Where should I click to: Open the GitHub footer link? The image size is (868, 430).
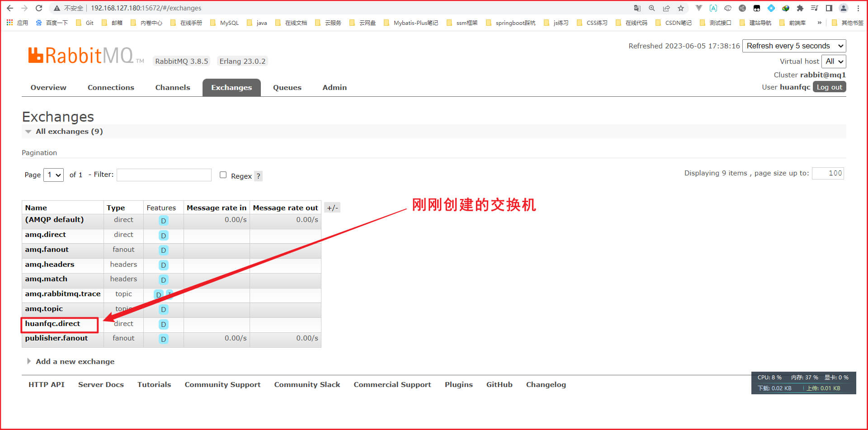499,385
